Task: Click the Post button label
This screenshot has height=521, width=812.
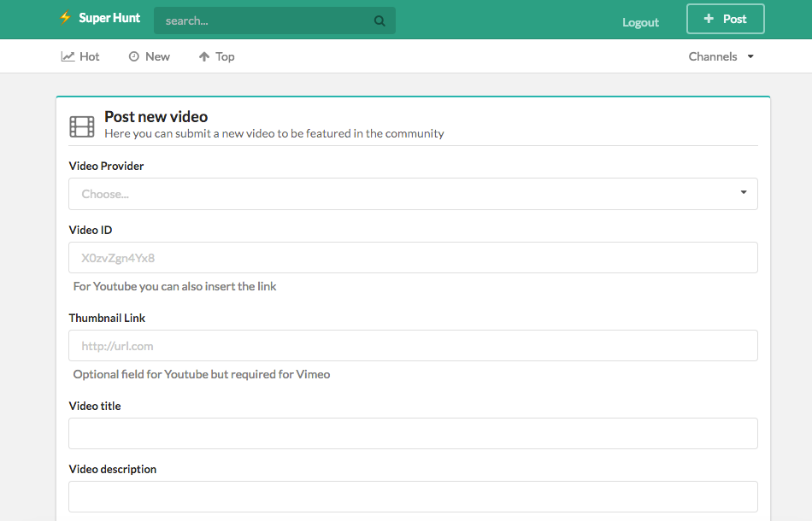Action: (x=735, y=19)
